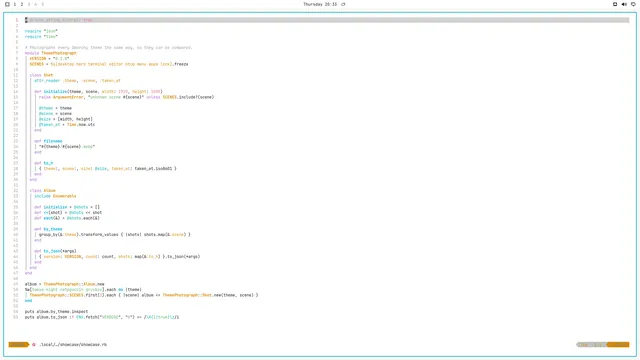Click line number 55 in the gutter
Screen dimensions: 640x360
[x=16, y=317]
